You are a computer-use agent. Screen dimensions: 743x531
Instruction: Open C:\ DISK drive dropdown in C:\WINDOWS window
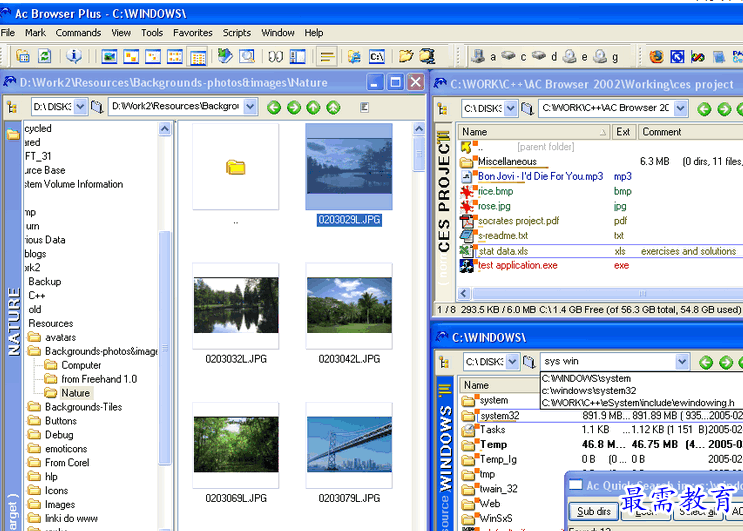[x=512, y=362]
